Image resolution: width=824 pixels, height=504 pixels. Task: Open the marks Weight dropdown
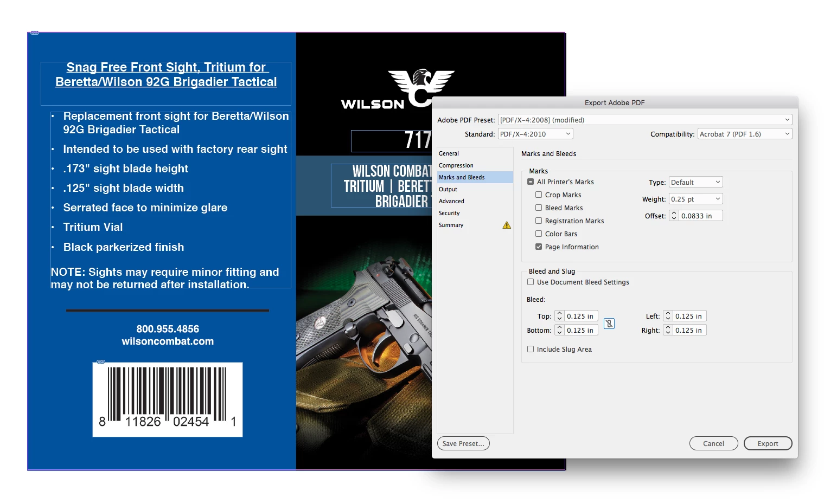pos(696,199)
